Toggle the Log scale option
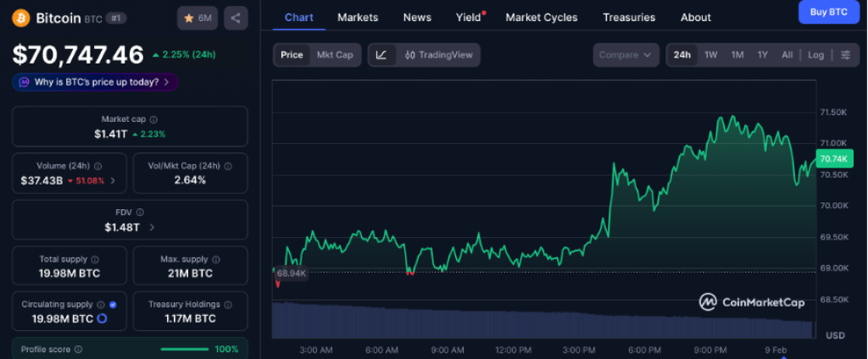This screenshot has width=868, height=359. (815, 55)
